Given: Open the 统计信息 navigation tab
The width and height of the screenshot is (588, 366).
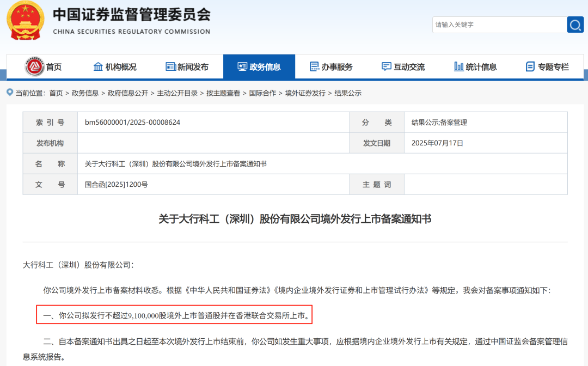Looking at the screenshot, I should 481,67.
